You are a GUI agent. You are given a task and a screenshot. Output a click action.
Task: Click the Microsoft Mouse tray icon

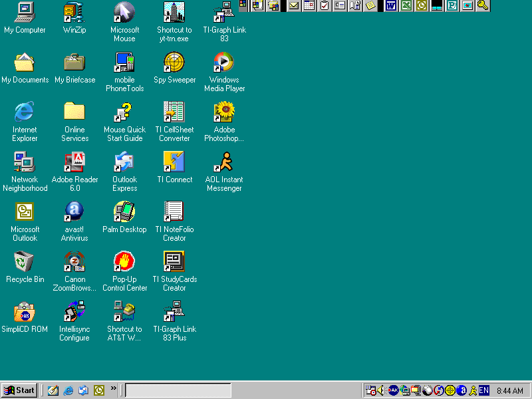(x=427, y=390)
